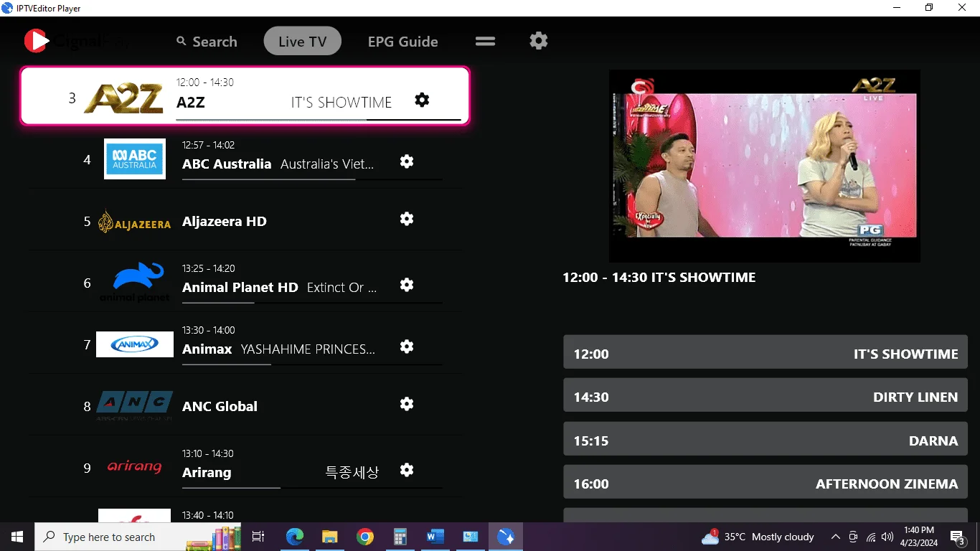
Task: Click the A2Z channel logo
Action: (x=123, y=98)
